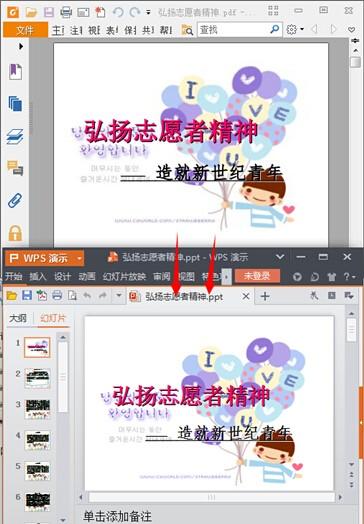This screenshot has width=364, height=524.
Task: Print preview icon in WPS quick toolbar
Action: pyautogui.click(x=73, y=296)
